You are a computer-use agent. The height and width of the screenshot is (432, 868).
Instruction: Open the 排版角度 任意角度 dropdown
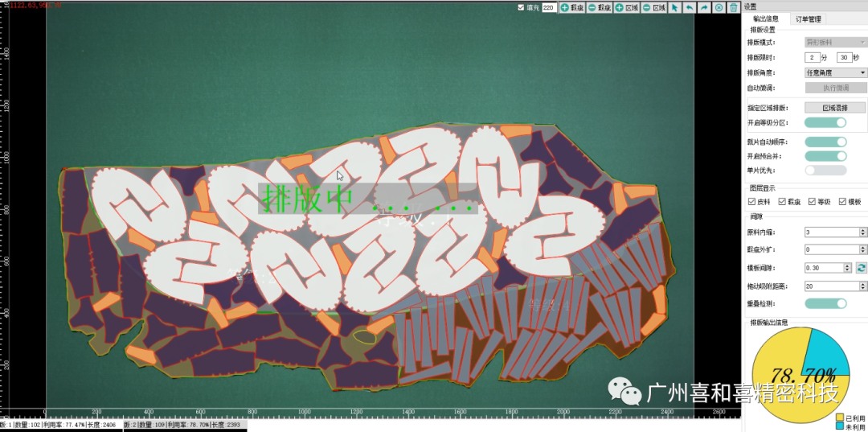835,72
